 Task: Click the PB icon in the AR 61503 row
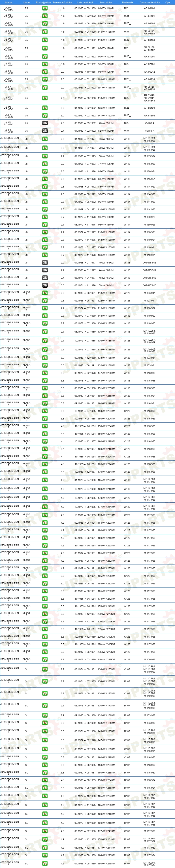pos(45,116)
